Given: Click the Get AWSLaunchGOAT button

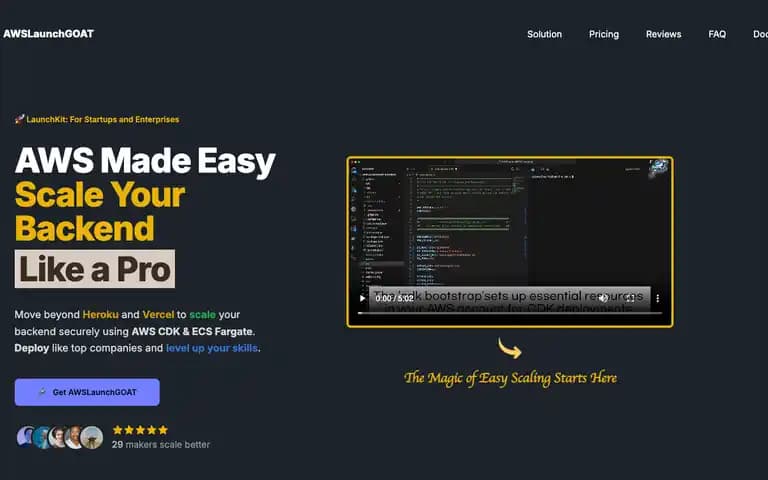Looking at the screenshot, I should click(87, 392).
